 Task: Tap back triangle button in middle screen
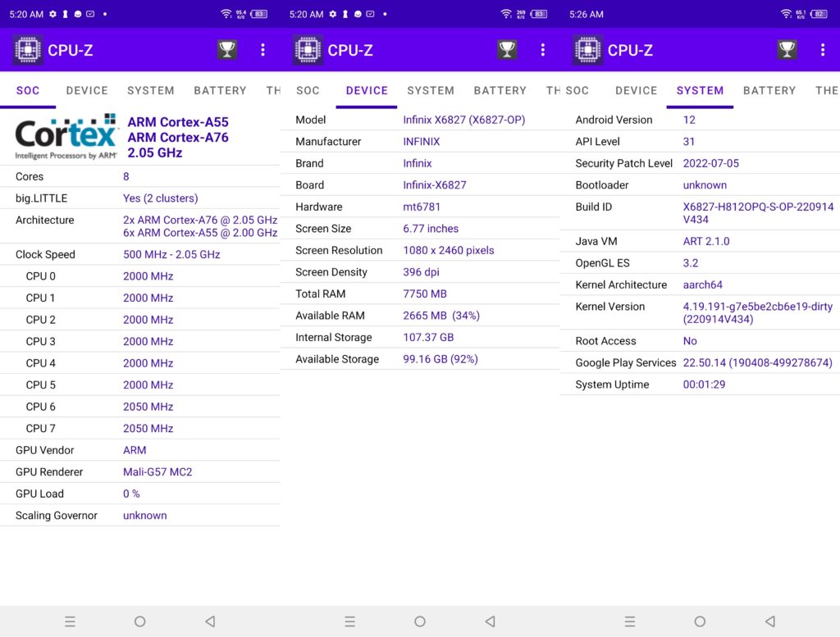tap(490, 621)
